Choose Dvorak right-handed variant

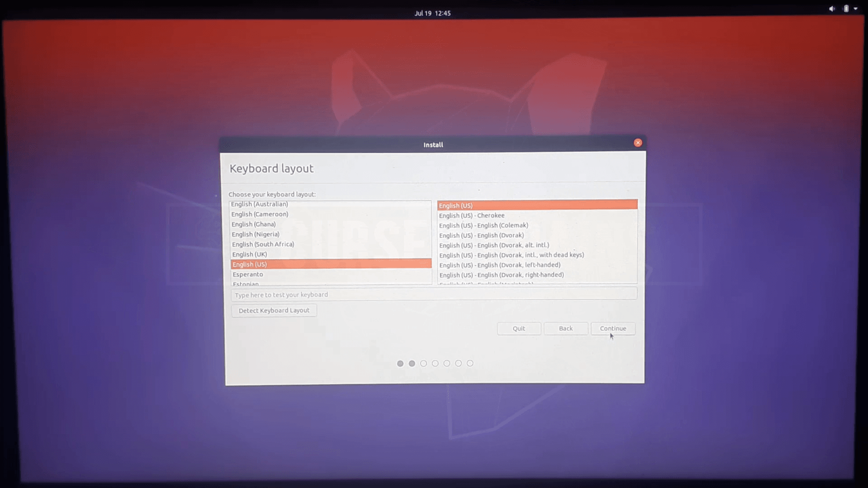pos(537,275)
